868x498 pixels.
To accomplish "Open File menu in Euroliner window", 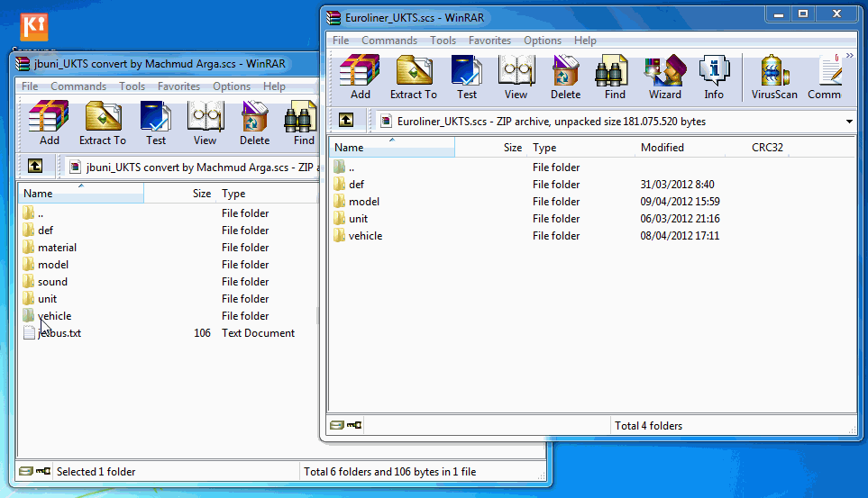I will tap(341, 41).
